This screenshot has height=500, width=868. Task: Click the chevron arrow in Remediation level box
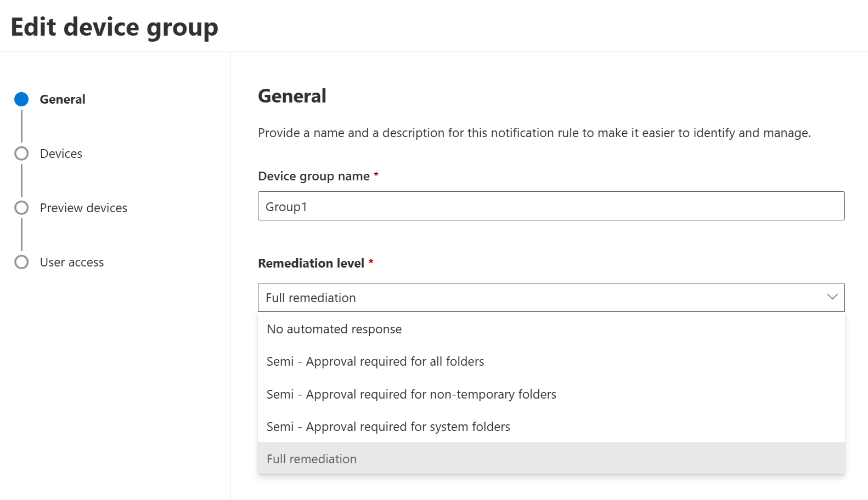click(832, 297)
